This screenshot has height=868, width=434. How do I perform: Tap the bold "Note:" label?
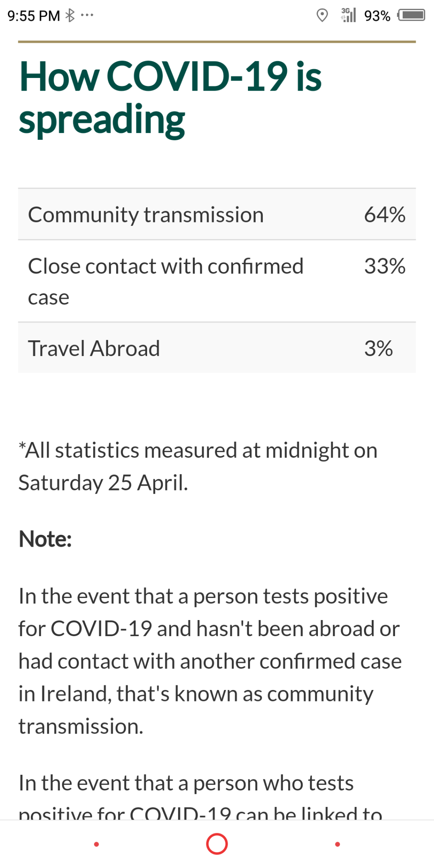45,539
